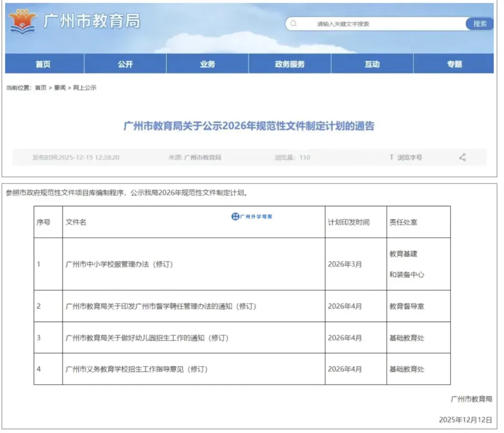
Task: Click the 发布时间 2025-12-15 timestamp
Action: coord(76,158)
